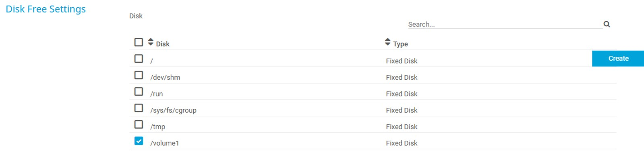The image size is (644, 166).
Task: Select the /volume1 row name
Action: [164, 143]
